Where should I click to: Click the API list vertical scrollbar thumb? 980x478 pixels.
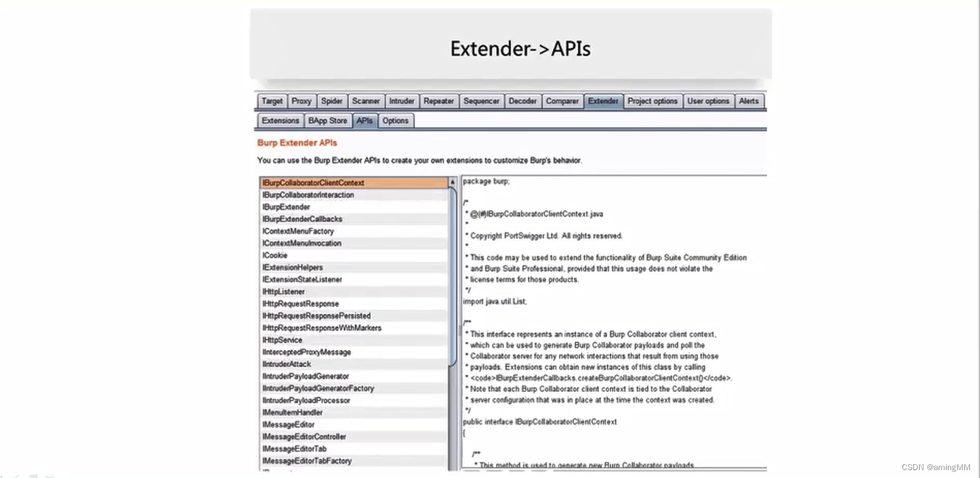pos(452,276)
